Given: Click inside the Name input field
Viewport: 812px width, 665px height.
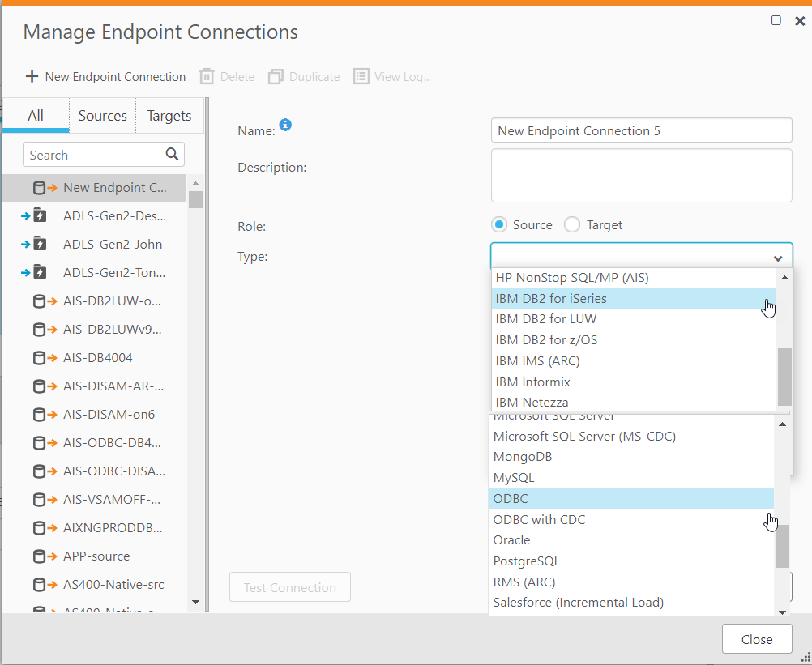Looking at the screenshot, I should (x=640, y=130).
